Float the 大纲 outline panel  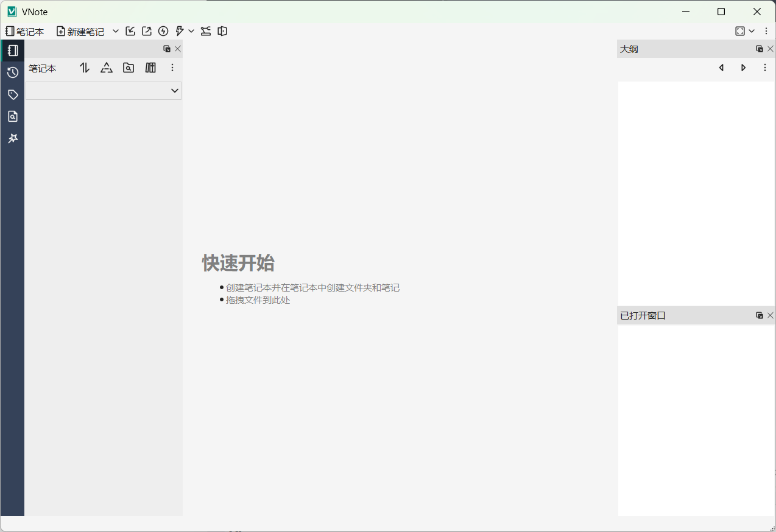coord(760,49)
